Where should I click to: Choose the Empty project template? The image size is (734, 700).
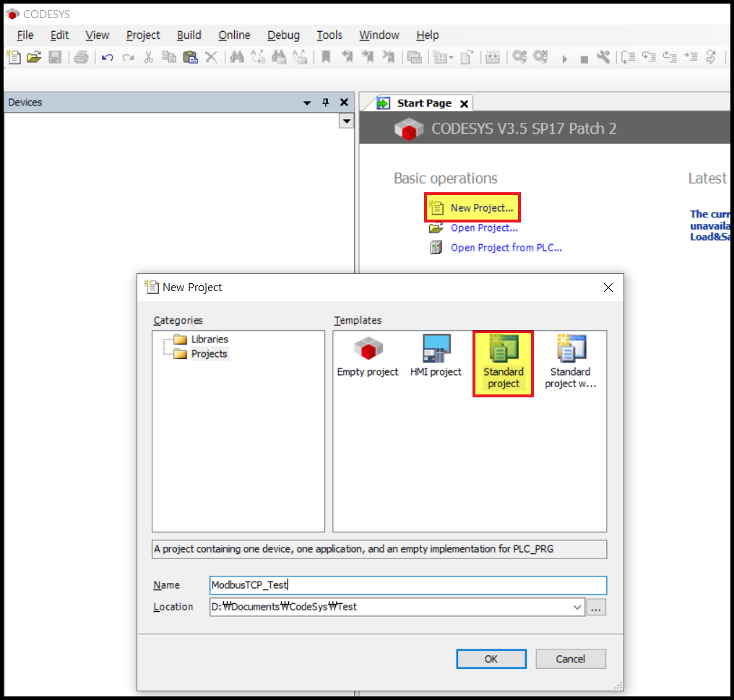click(368, 357)
